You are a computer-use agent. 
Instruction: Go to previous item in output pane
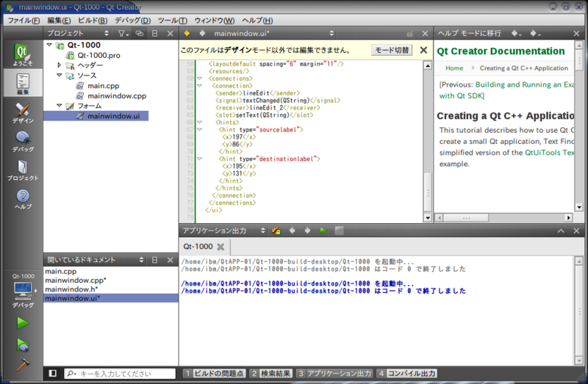(292, 231)
